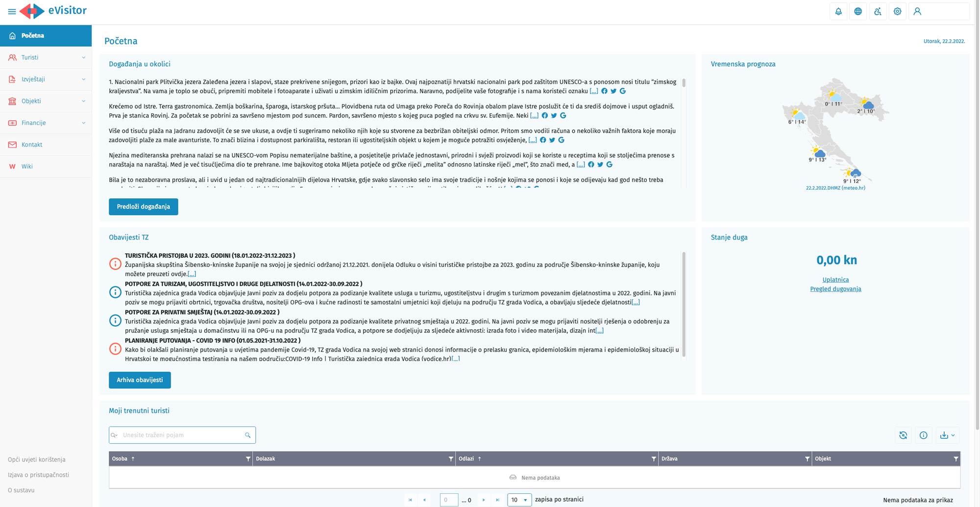This screenshot has width=980, height=507.
Task: Open Izjava o pristupačnosti link
Action: coord(38,475)
